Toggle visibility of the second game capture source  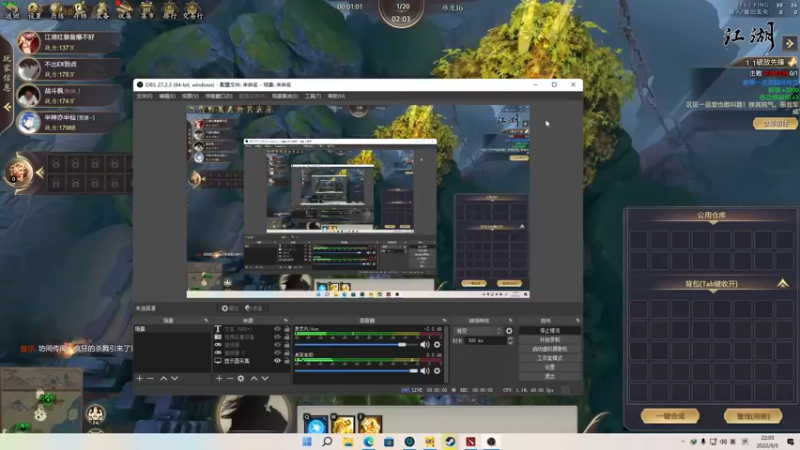point(277,353)
